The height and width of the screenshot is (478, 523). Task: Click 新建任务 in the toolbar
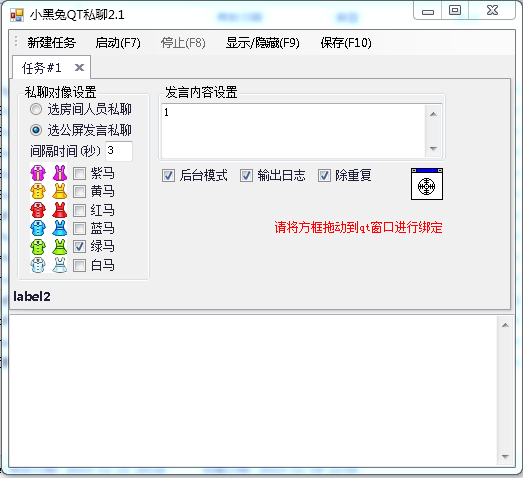point(51,43)
